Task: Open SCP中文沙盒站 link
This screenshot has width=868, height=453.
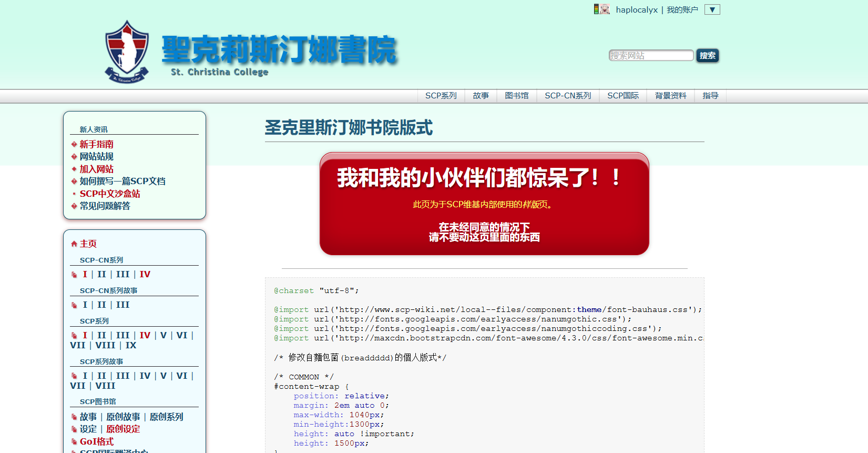Action: coord(110,194)
